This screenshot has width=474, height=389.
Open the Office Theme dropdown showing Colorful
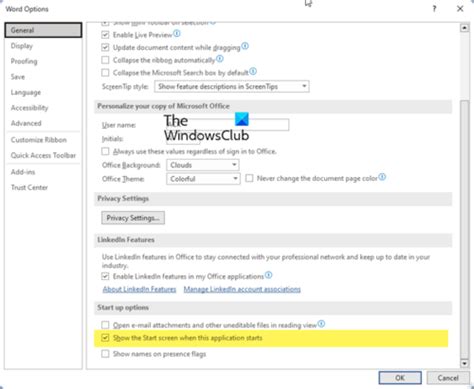tap(203, 179)
